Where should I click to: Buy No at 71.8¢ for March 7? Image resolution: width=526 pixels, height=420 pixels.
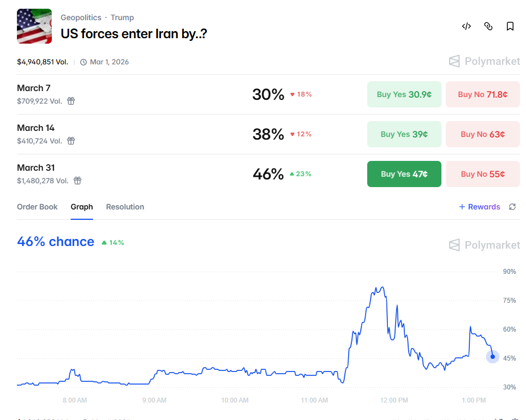(483, 94)
